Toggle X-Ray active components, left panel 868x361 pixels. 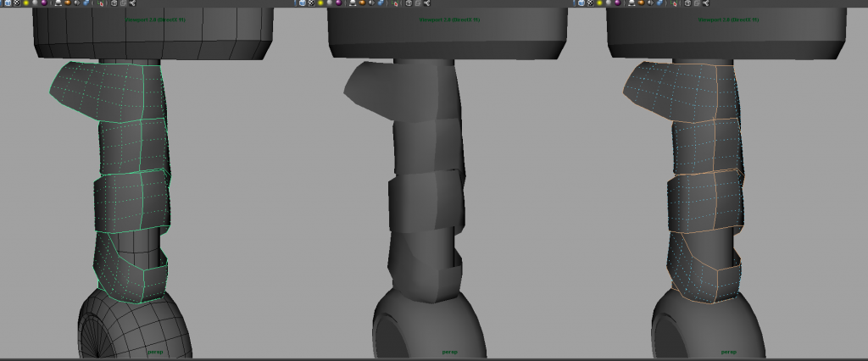(124, 3)
